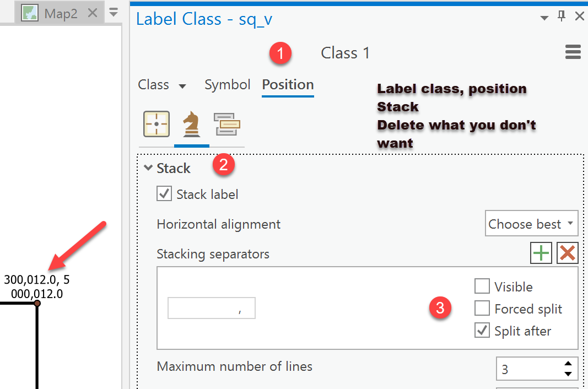Click the comma separator input field

click(x=211, y=309)
